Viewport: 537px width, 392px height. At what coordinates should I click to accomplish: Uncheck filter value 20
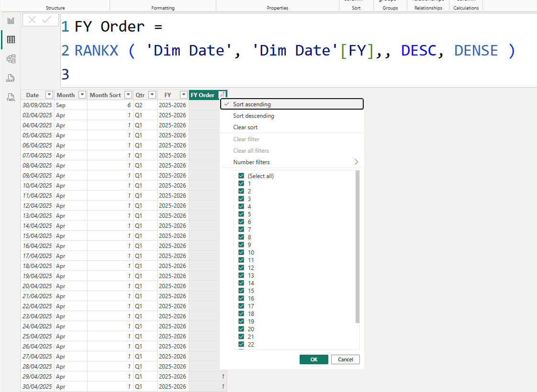coord(241,329)
